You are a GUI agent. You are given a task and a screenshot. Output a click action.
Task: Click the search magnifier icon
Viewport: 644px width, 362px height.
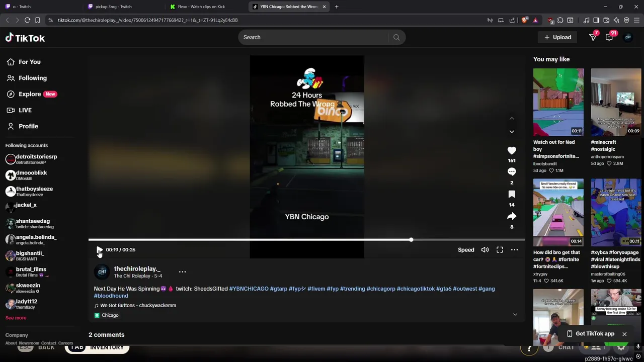click(396, 37)
